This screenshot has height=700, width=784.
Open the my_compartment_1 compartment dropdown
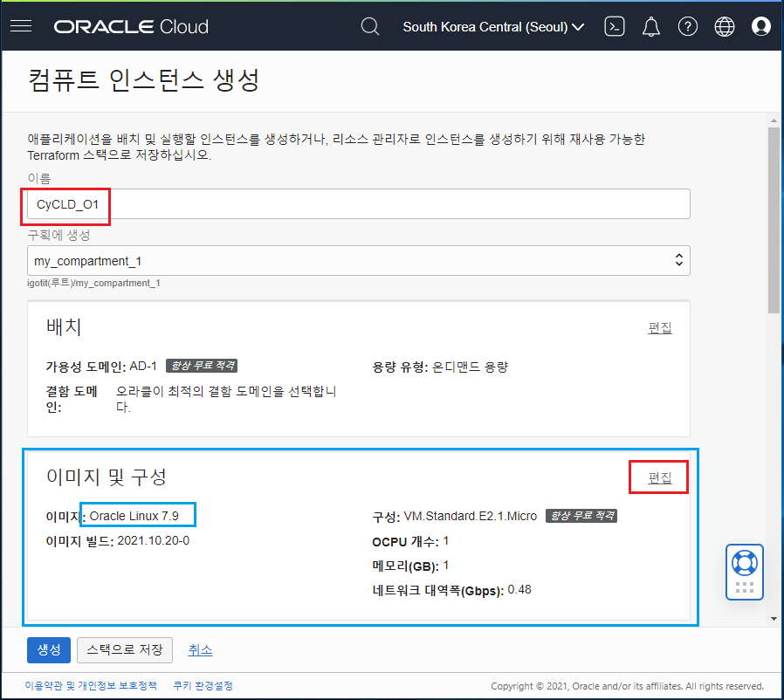pos(359,260)
